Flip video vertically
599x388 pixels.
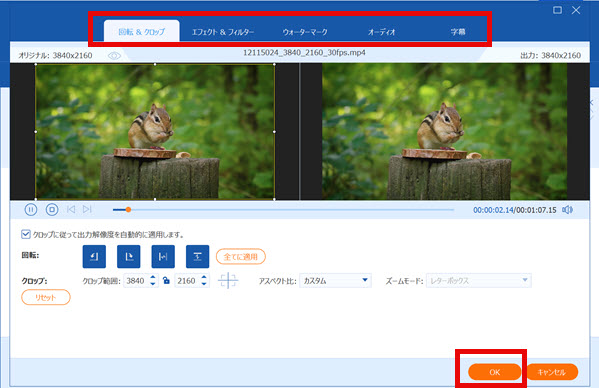click(x=198, y=257)
